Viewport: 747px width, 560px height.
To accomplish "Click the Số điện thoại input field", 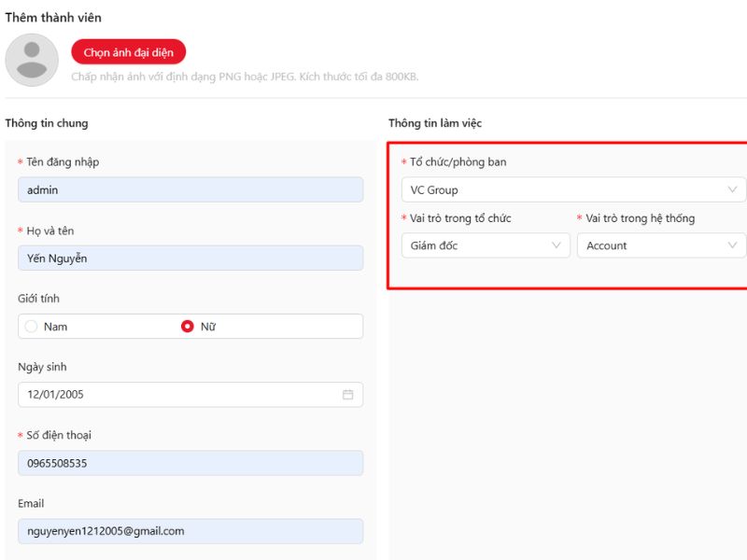I will tap(190, 463).
